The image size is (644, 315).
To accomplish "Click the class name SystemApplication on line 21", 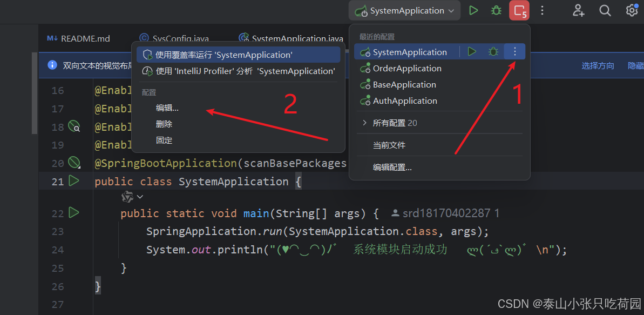I will click(x=233, y=182).
